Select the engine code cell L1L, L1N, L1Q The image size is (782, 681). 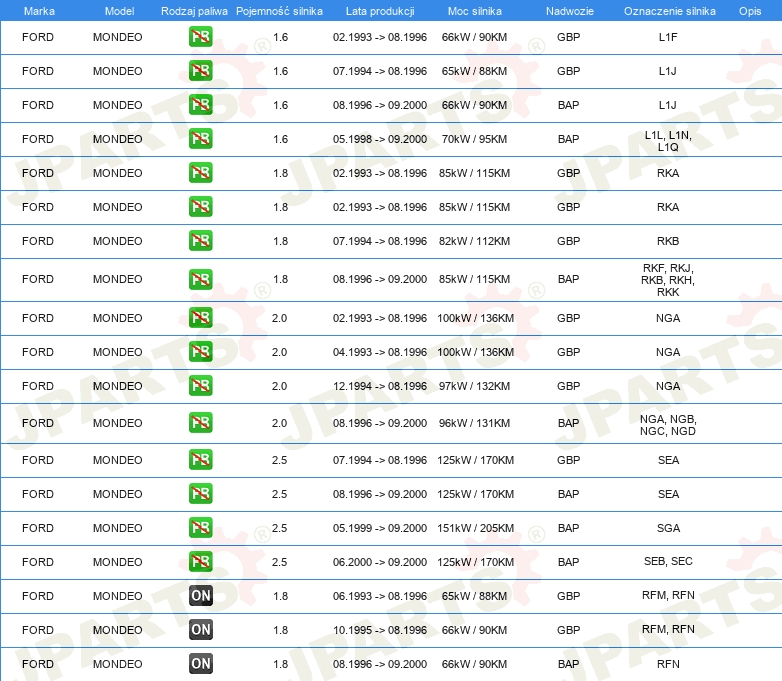668,141
